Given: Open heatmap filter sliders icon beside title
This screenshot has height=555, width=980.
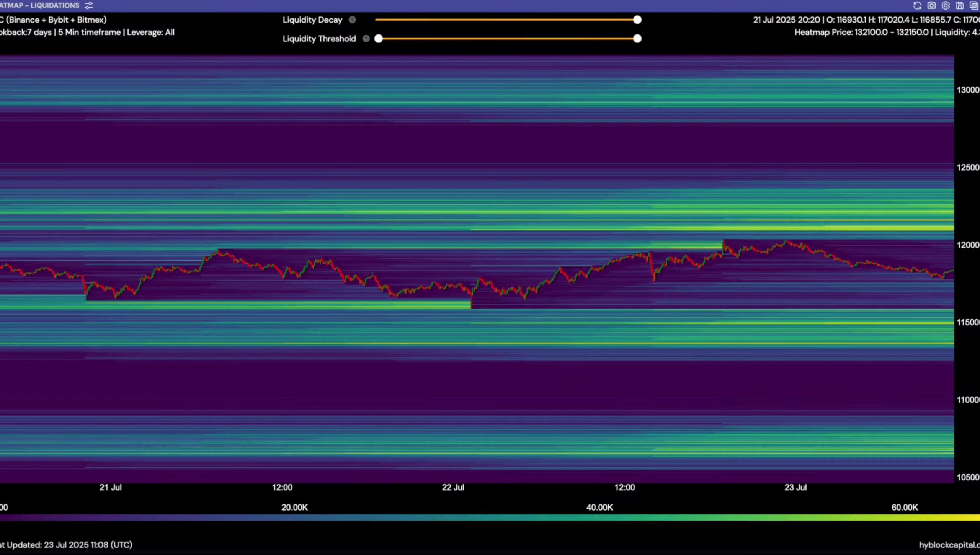Looking at the screenshot, I should click(89, 6).
